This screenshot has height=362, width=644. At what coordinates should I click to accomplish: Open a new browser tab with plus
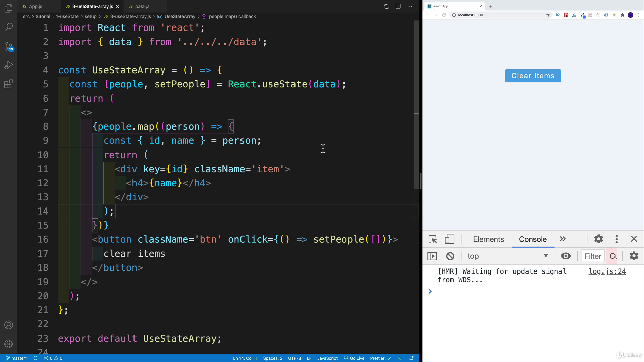490,6
